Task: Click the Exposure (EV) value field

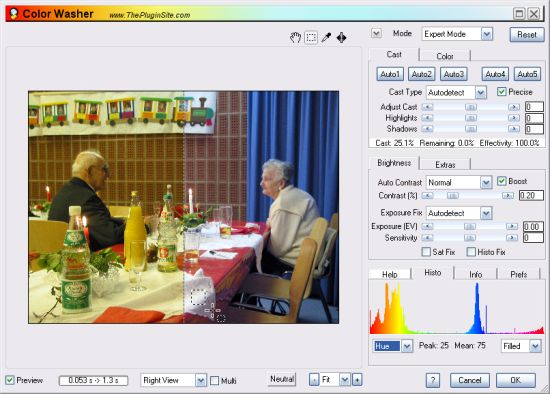Action: click(533, 227)
